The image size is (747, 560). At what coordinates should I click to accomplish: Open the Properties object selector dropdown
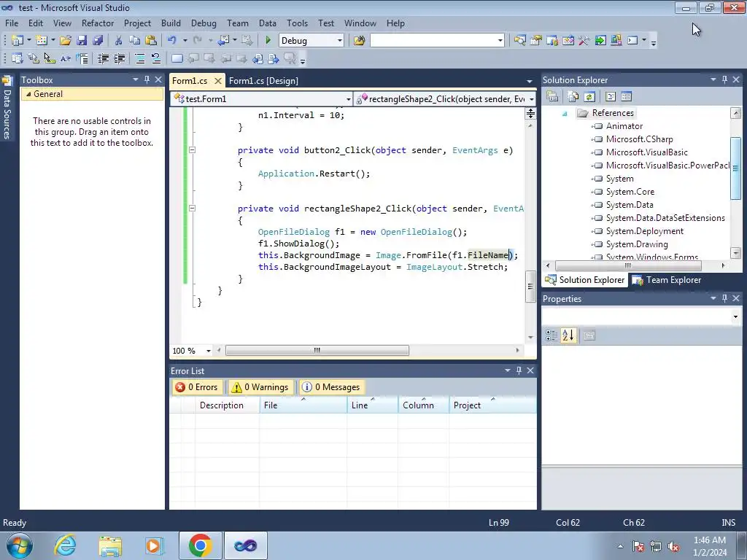[x=735, y=316]
